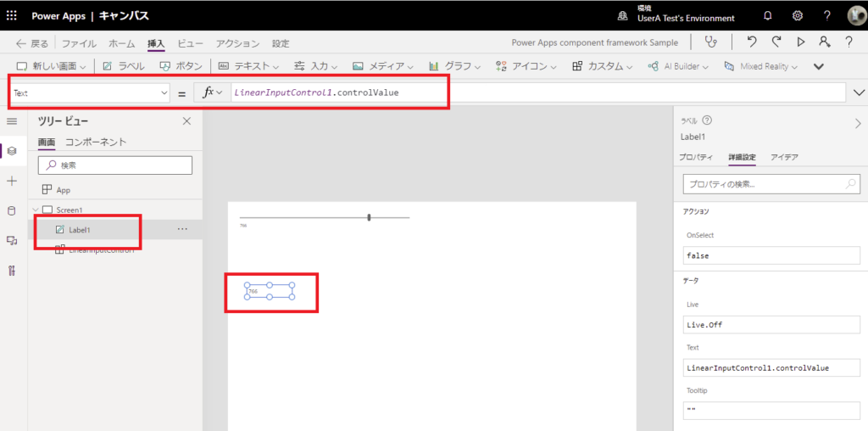
Task: Toggle the hamburger menu in left rail
Action: pos(12,121)
